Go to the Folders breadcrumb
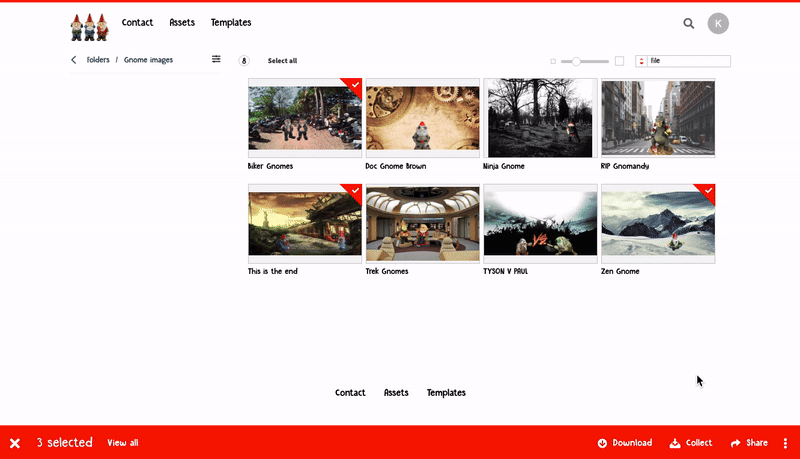800x459 pixels. click(x=98, y=60)
